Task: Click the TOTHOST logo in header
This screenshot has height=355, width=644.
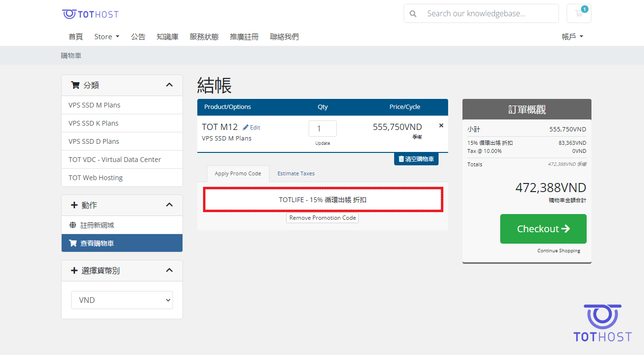Action: pos(90,14)
